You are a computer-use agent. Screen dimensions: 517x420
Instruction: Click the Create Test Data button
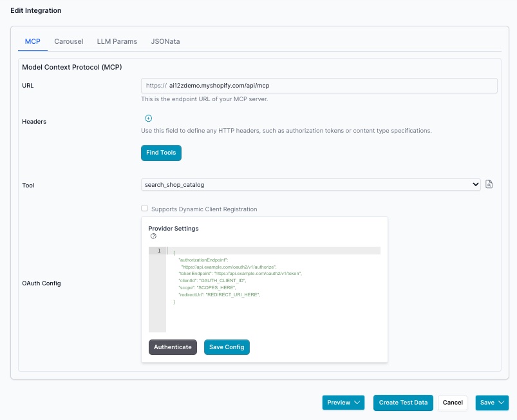tap(403, 403)
